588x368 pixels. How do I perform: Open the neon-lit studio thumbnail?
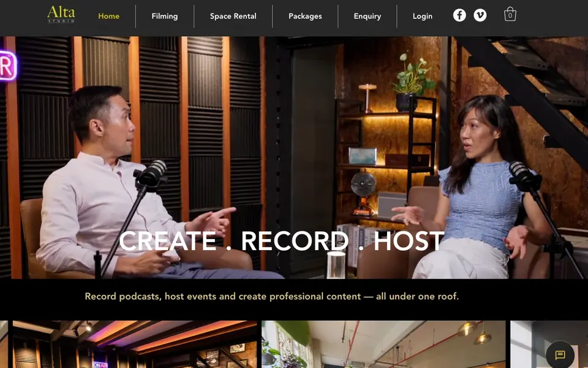click(135, 344)
